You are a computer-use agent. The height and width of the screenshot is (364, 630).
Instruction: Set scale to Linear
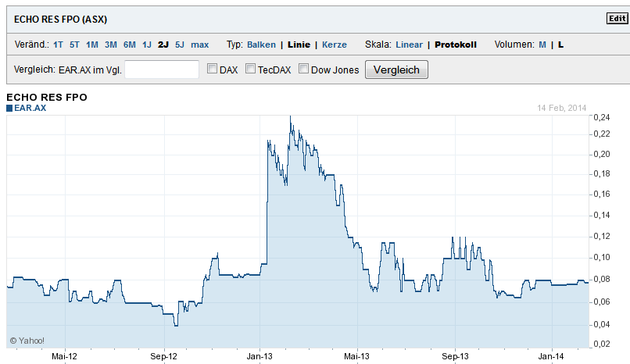[x=409, y=45]
